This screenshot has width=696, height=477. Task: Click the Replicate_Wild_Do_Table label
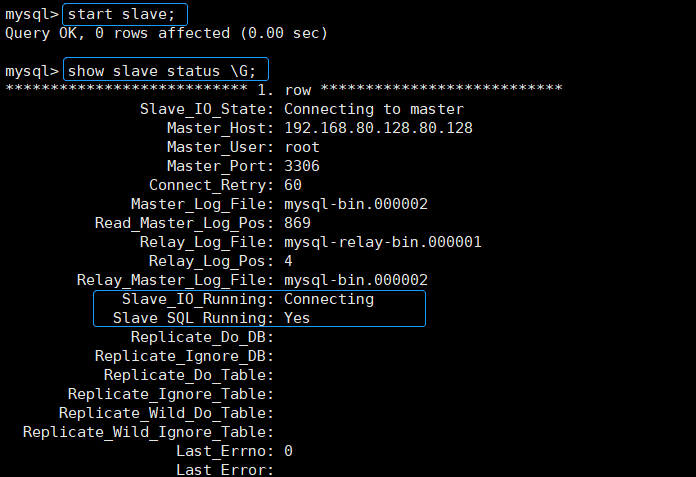(166, 414)
